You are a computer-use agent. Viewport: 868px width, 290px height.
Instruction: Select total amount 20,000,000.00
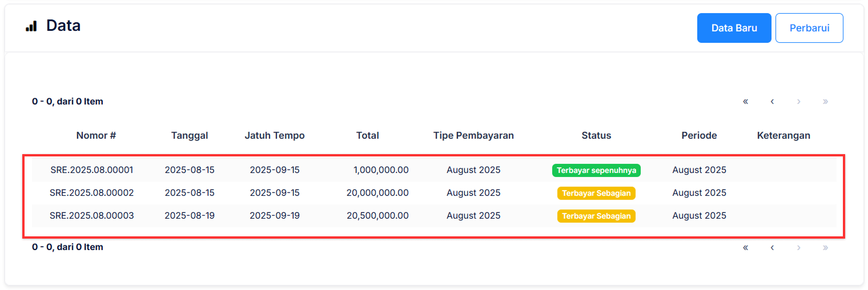tap(377, 192)
